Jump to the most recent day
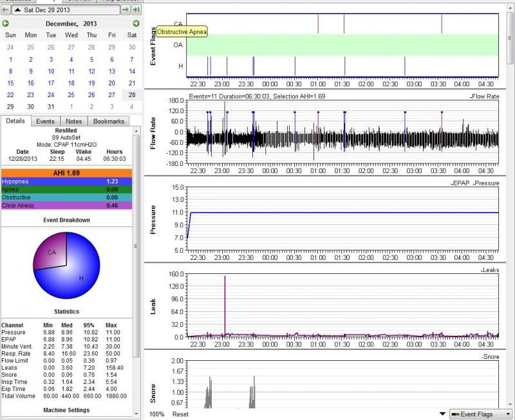The width and height of the screenshot is (515, 420). pyautogui.click(x=135, y=10)
